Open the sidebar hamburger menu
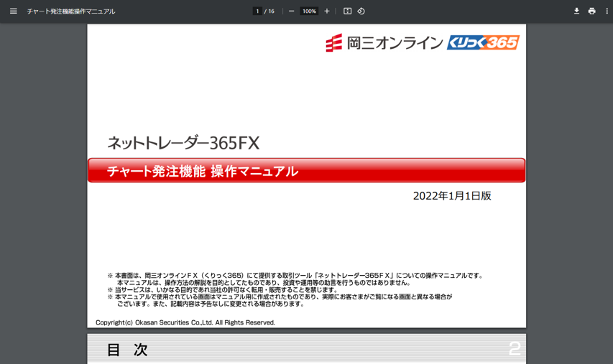This screenshot has height=364, width=613. (13, 11)
